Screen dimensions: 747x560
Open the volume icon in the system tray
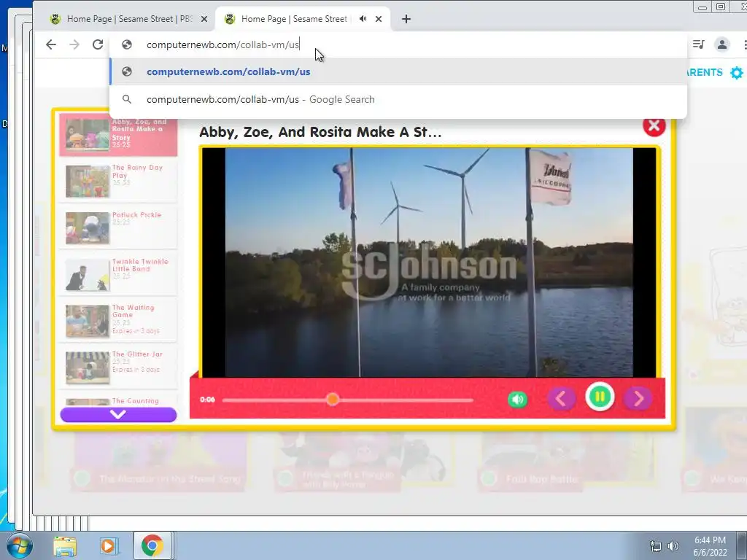(x=673, y=546)
